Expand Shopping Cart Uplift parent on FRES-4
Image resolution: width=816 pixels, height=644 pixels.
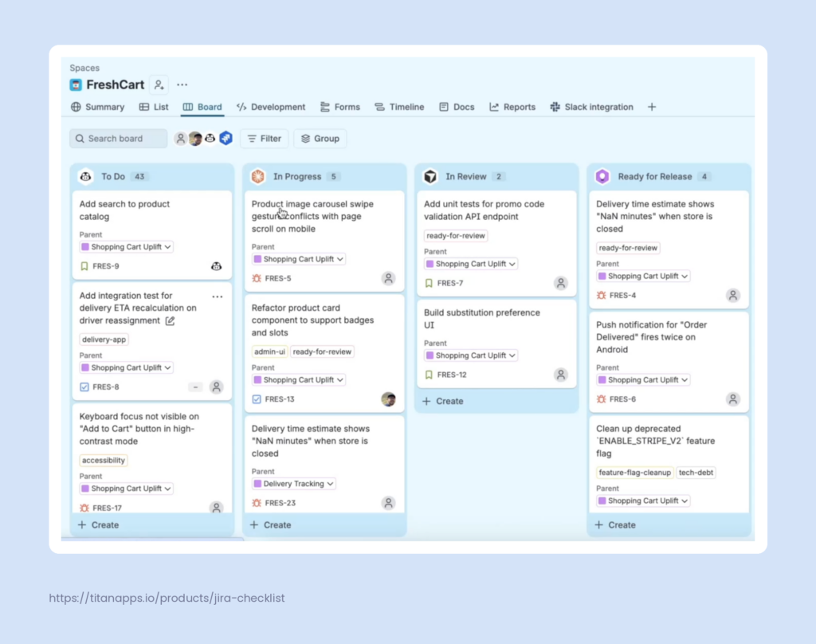(643, 276)
